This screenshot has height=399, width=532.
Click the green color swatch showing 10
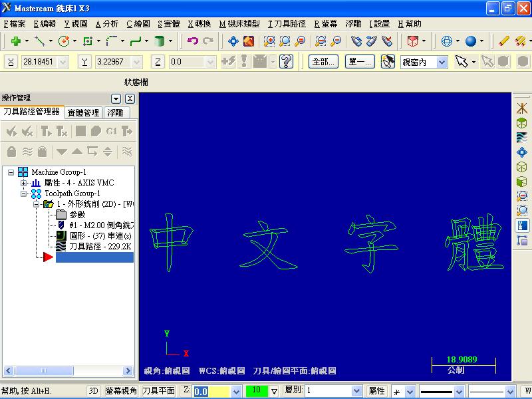coord(257,391)
